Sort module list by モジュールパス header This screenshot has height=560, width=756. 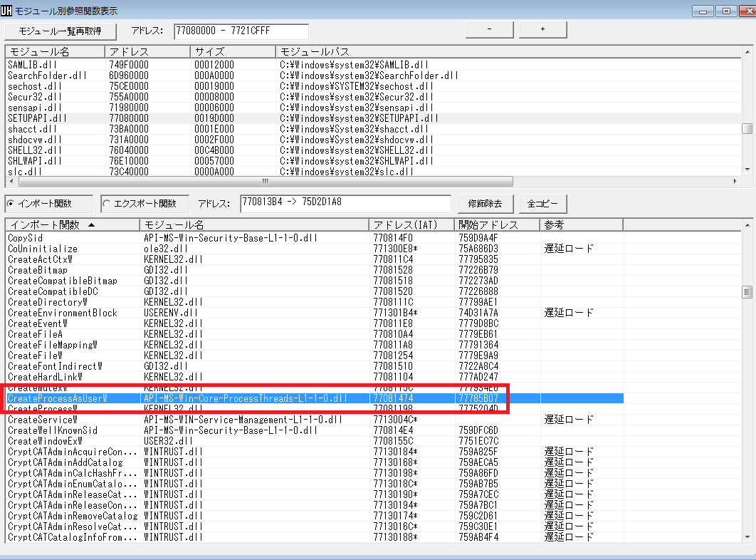coord(509,52)
